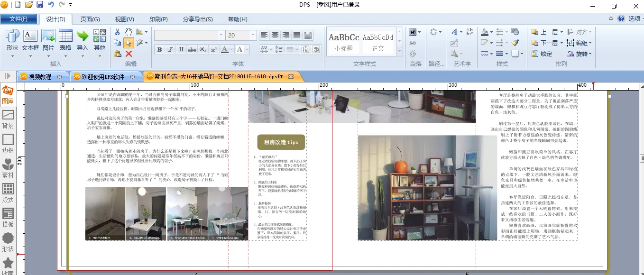
Task: Click the format painter brush icon
Action: (515, 43)
